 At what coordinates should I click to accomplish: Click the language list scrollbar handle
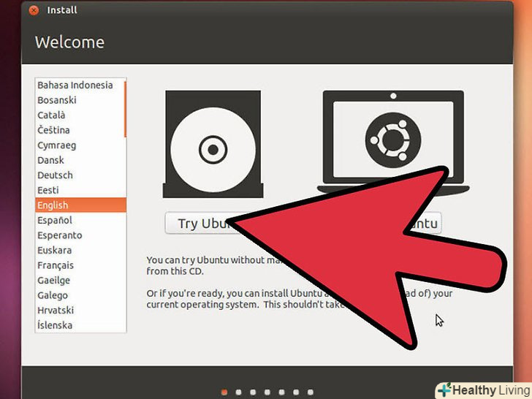click(125, 110)
